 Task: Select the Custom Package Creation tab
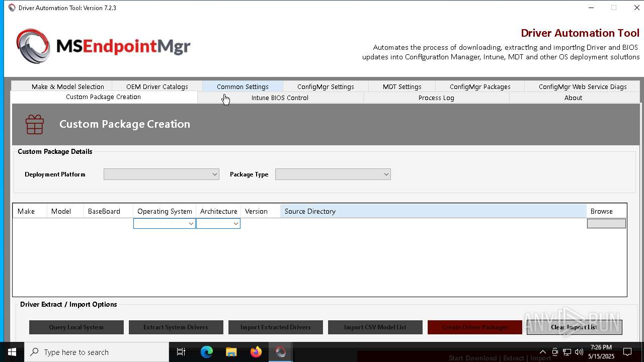coord(103,97)
